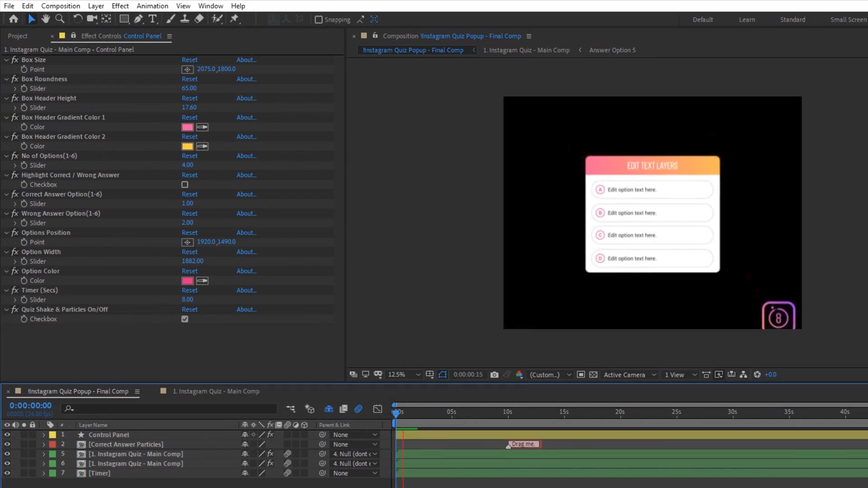
Task: Select the Selection arrow tool
Action: point(31,19)
